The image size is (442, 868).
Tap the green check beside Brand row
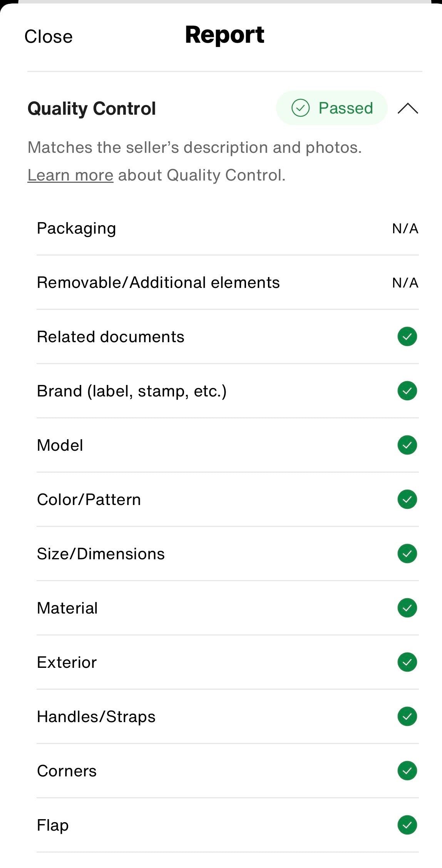[407, 391]
